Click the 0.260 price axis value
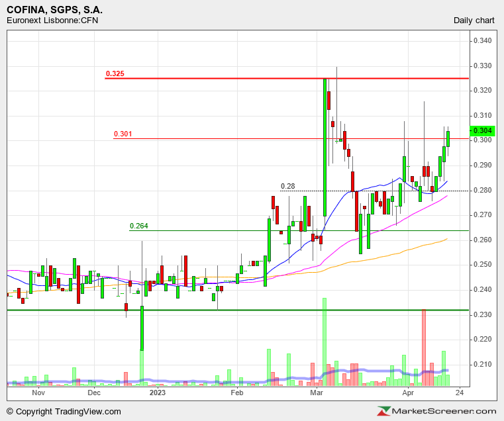The width and height of the screenshot is (504, 421). tap(482, 240)
